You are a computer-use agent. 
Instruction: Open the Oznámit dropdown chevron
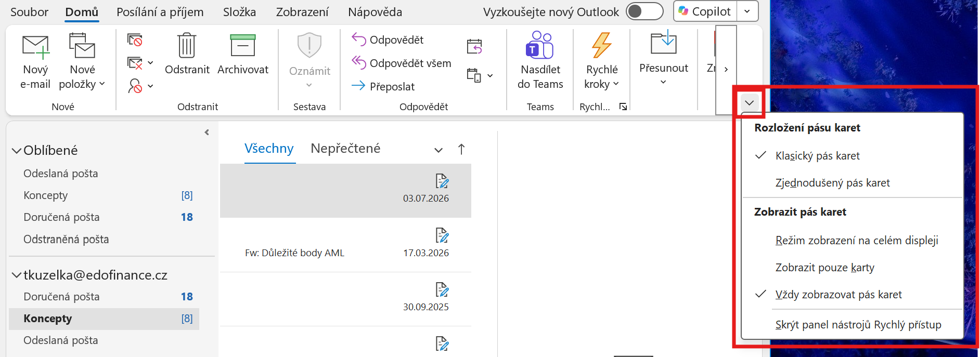310,85
